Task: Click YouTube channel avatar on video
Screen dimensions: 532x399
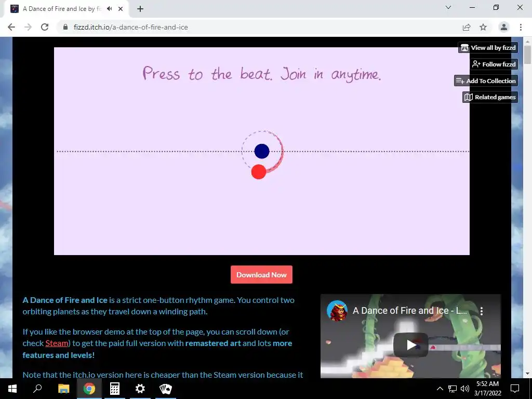Action: tap(337, 311)
